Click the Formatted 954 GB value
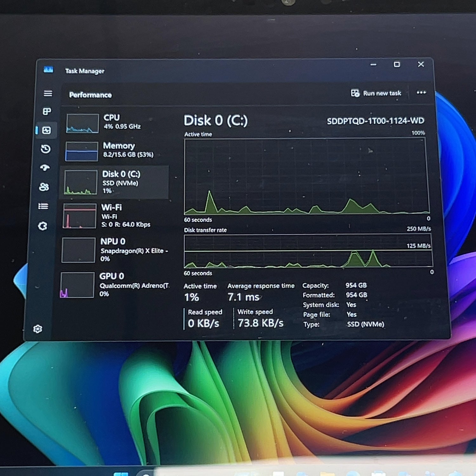 tap(356, 295)
